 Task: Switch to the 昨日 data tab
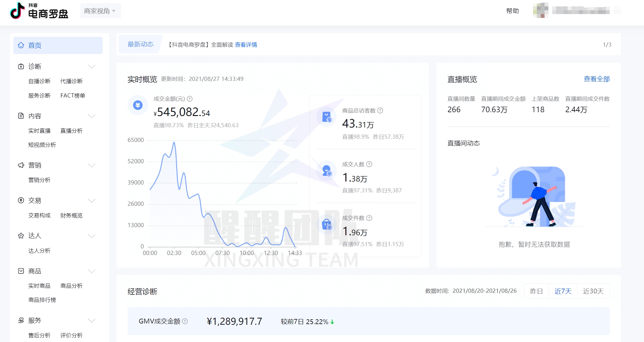point(536,291)
